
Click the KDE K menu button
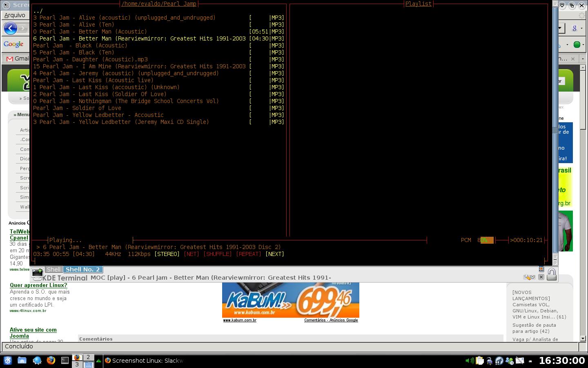8,360
